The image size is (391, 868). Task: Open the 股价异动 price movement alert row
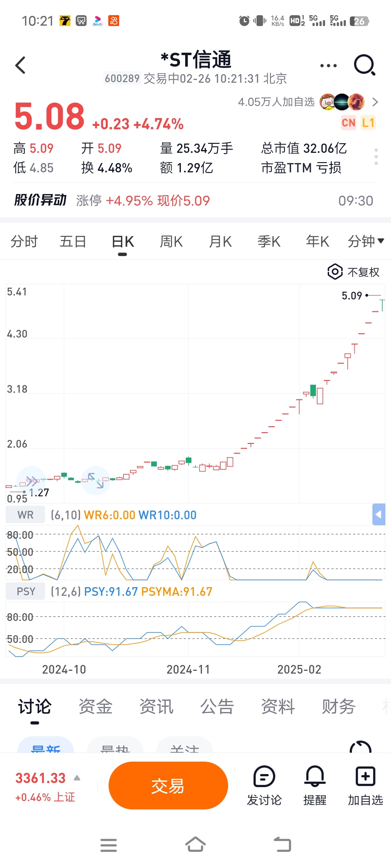(195, 201)
